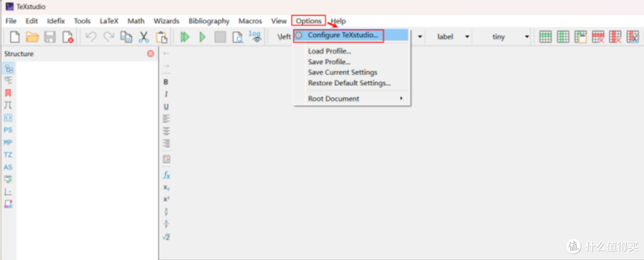This screenshot has height=260, width=644.
Task: Open the Bibliography menu
Action: 209,21
